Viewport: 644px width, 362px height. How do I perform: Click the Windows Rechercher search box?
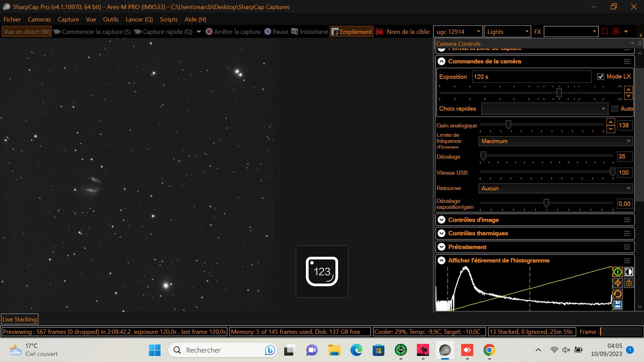(x=223, y=350)
